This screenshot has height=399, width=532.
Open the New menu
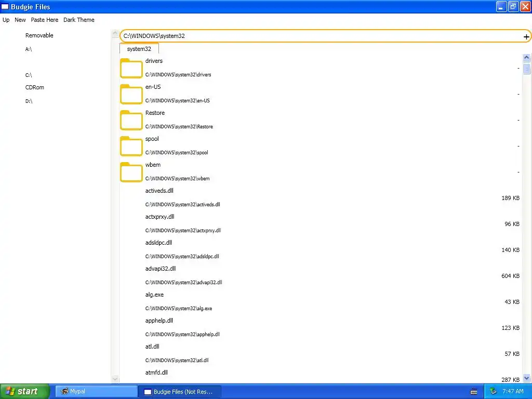(x=20, y=20)
